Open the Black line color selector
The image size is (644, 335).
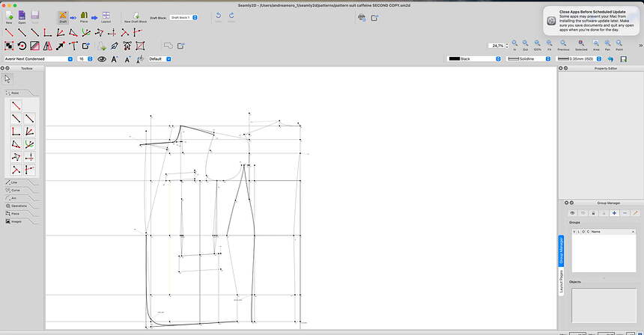pyautogui.click(x=474, y=59)
